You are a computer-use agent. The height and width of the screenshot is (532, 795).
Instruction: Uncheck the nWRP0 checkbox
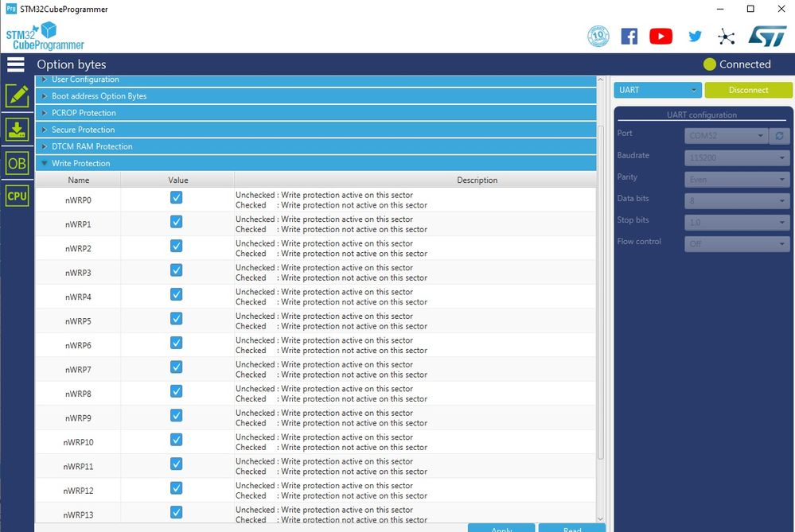[176, 197]
